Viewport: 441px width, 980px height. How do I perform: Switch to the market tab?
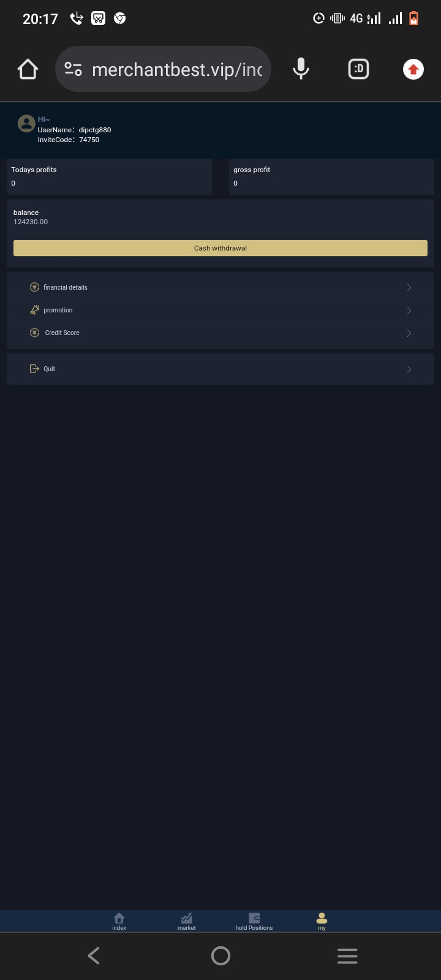click(187, 921)
